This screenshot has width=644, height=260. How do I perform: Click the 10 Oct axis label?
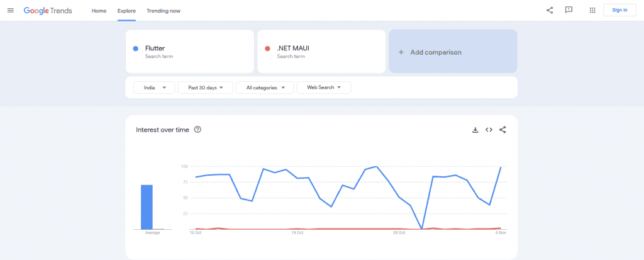point(195,233)
